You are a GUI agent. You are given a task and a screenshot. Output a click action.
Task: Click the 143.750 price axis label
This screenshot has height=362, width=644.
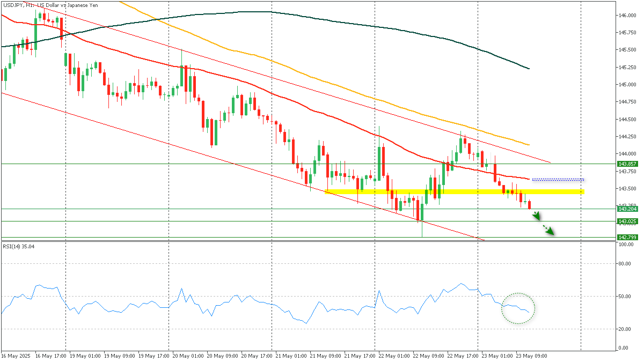coord(627,172)
